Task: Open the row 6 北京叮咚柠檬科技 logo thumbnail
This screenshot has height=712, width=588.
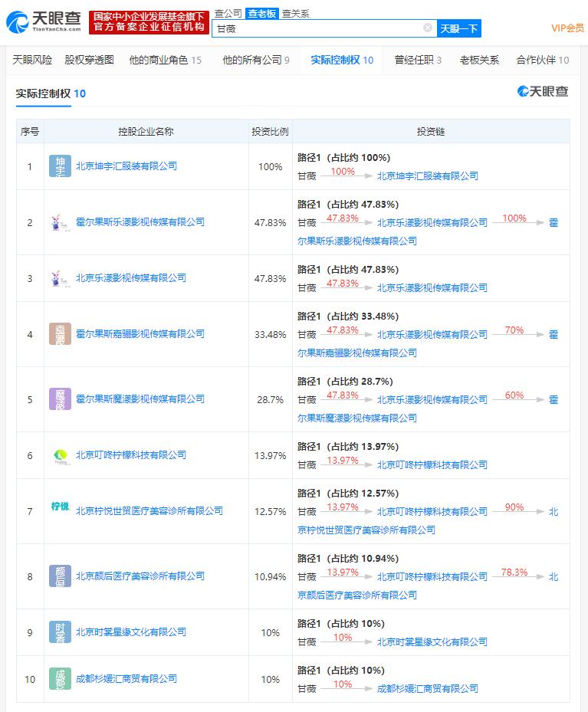Action: [60, 455]
